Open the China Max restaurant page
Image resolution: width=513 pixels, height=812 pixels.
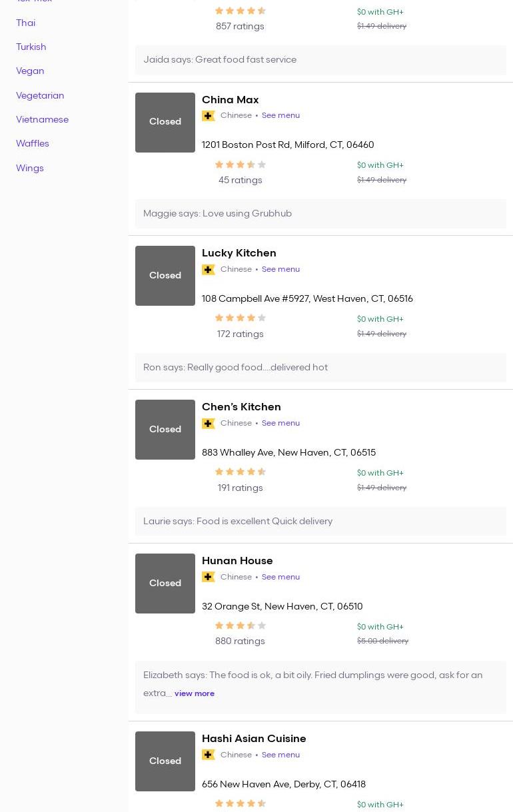pyautogui.click(x=230, y=99)
